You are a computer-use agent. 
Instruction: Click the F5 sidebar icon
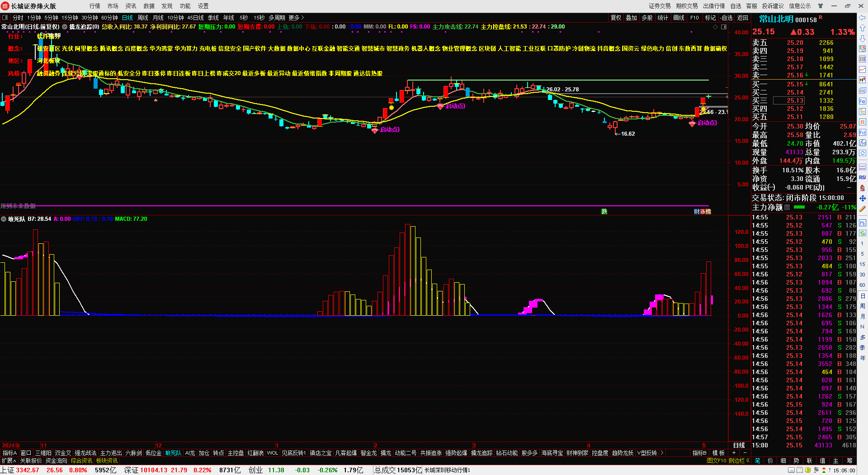click(x=863, y=223)
